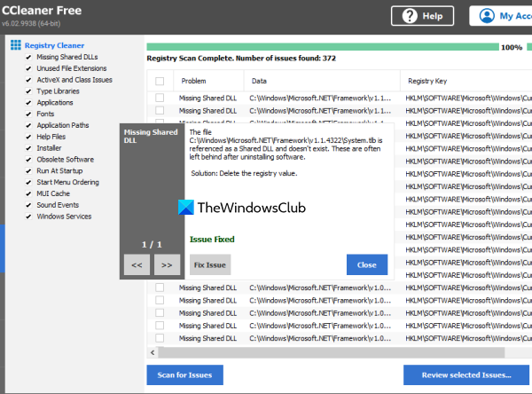Screen dimensions: 532x394
Task: Toggle the Type Libraries checkbox
Action: (x=28, y=91)
